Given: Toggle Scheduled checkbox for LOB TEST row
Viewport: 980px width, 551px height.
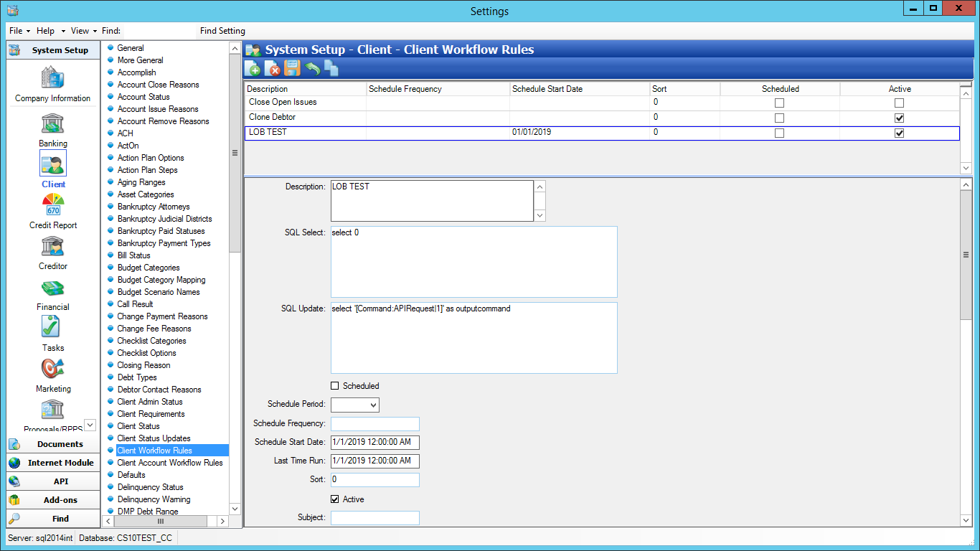Looking at the screenshot, I should [780, 133].
